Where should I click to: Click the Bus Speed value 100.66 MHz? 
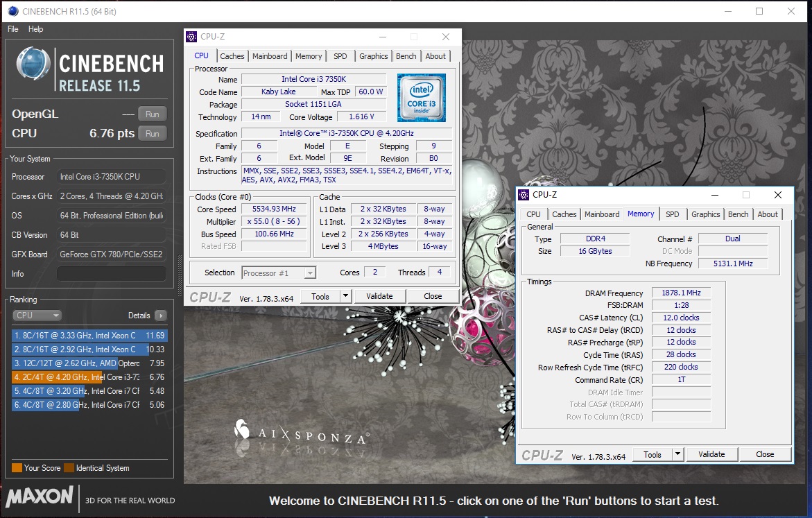coord(274,234)
